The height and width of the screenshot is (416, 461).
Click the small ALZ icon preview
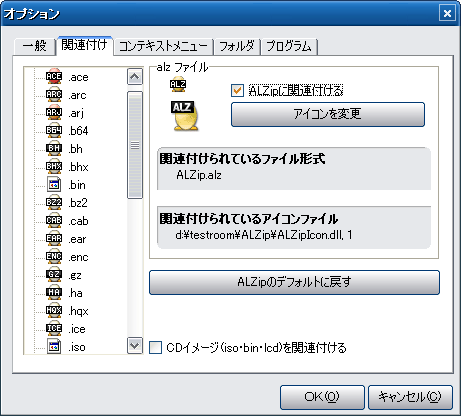[178, 85]
